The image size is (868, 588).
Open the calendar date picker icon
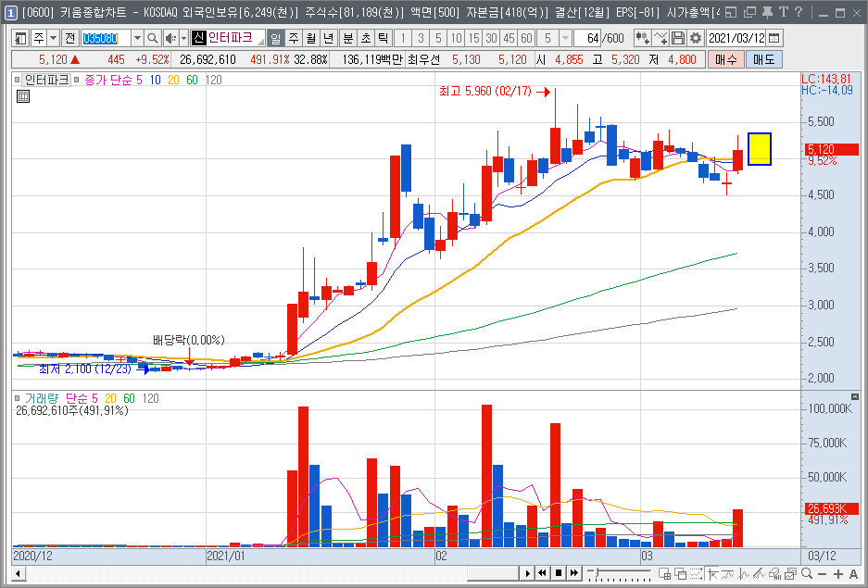coord(774,38)
